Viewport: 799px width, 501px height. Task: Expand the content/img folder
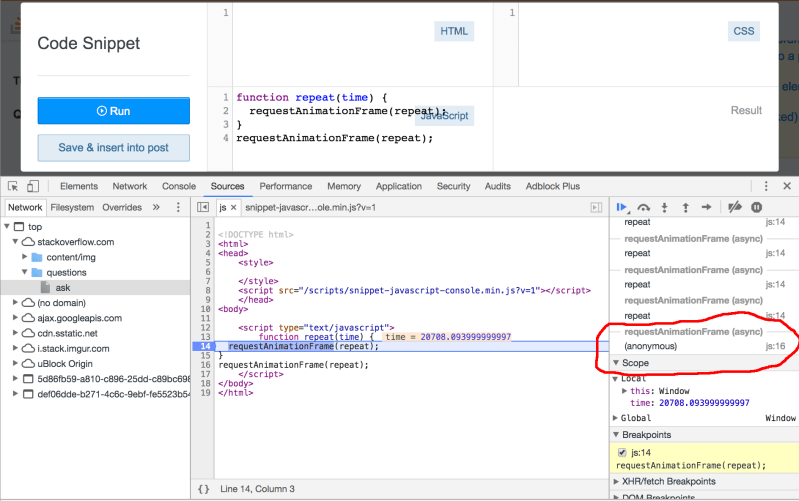24,257
